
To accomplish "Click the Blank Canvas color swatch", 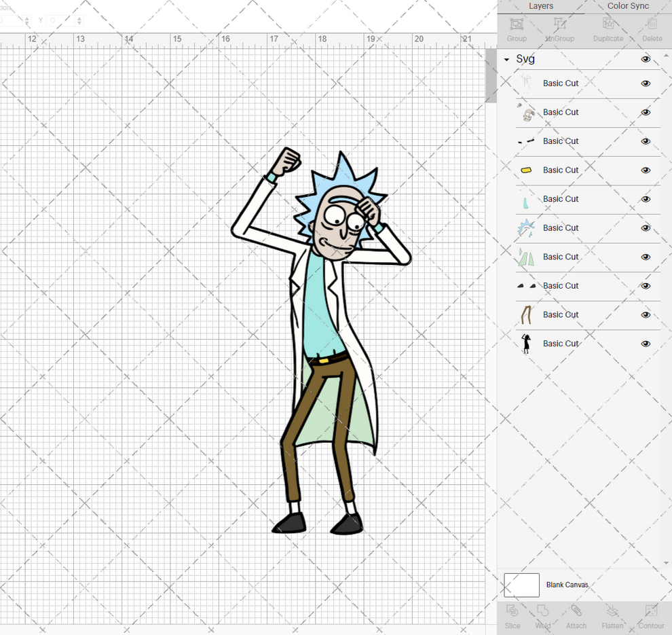I will pyautogui.click(x=521, y=585).
